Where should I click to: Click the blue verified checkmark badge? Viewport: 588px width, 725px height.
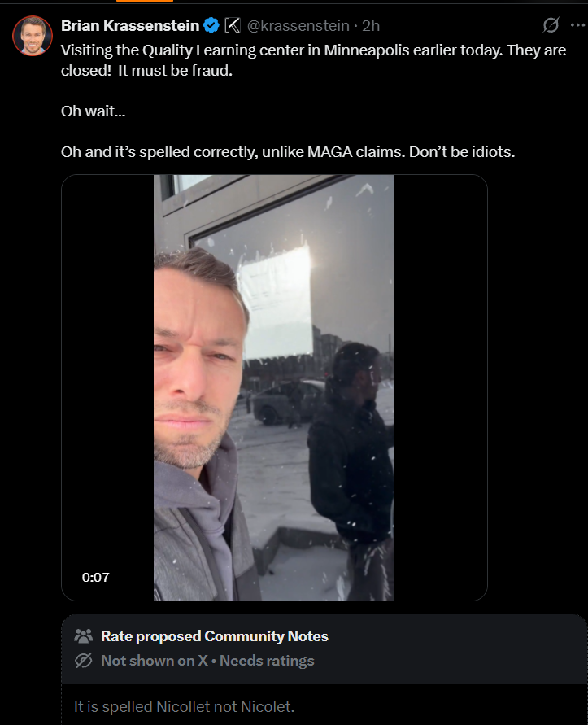click(x=211, y=25)
